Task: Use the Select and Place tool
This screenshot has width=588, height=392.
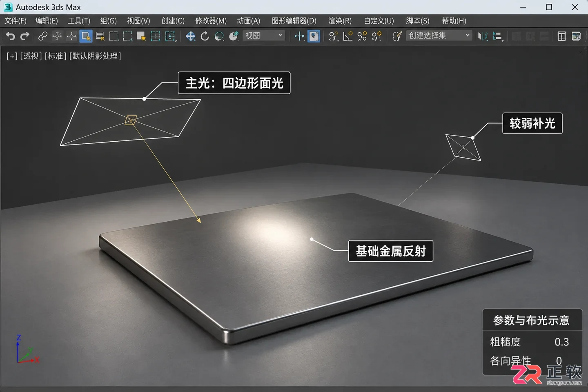Action: tap(234, 36)
